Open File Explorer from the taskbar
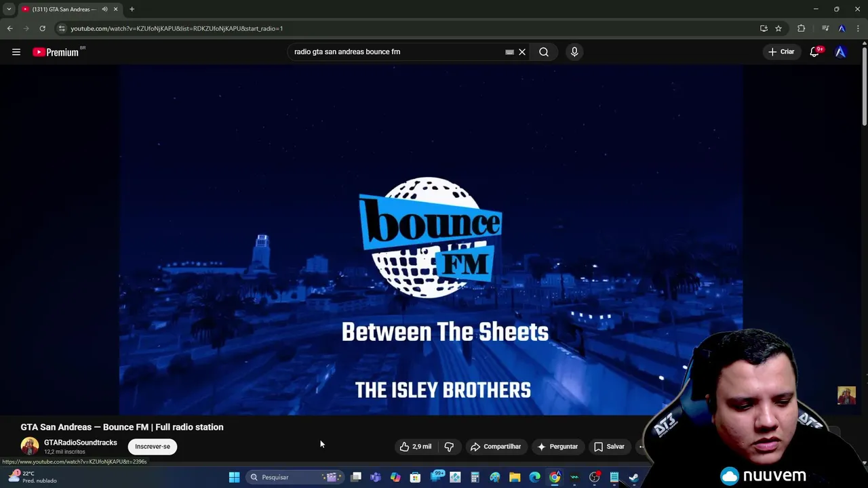The width and height of the screenshot is (868, 488). pos(515,477)
